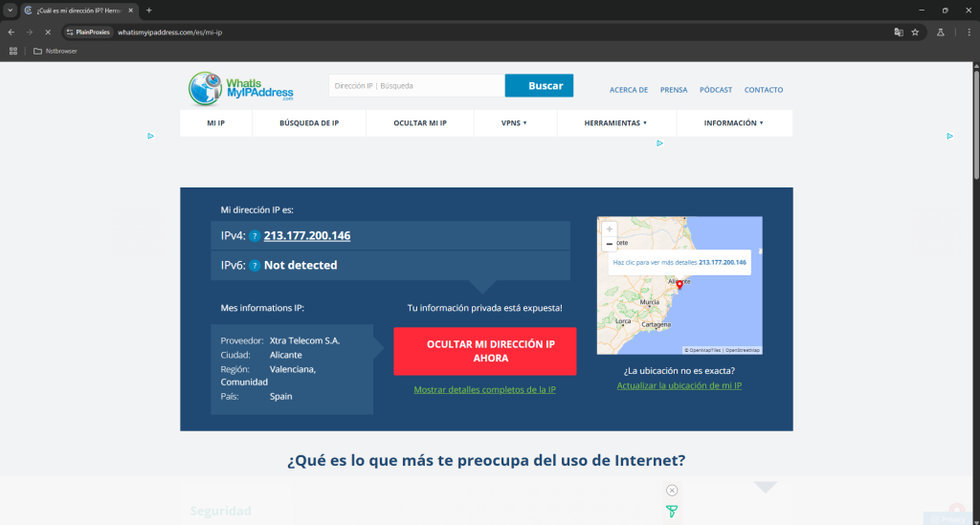The height and width of the screenshot is (525, 980).
Task: Zoom in on the map with plus
Action: point(610,230)
